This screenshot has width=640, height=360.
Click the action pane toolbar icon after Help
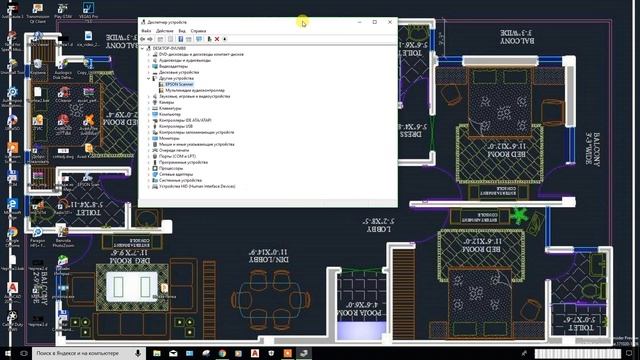point(189,39)
